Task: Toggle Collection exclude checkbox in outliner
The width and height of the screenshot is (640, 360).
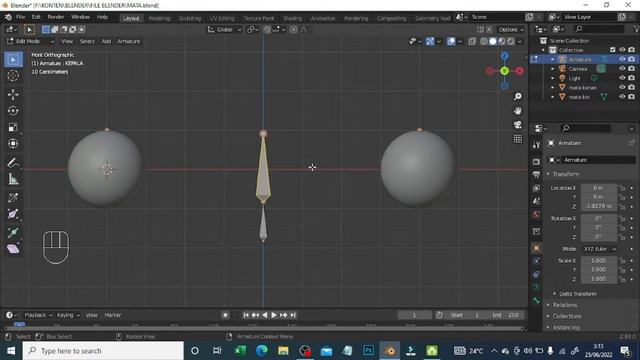Action: click(x=613, y=50)
